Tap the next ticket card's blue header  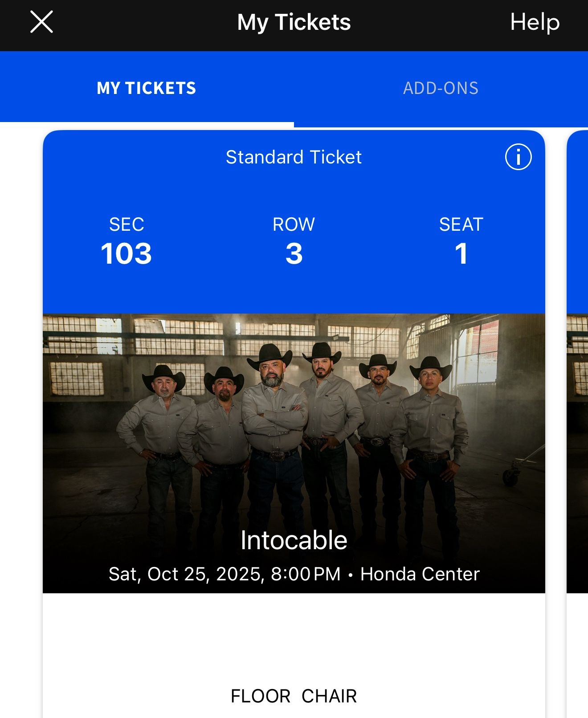click(578, 223)
